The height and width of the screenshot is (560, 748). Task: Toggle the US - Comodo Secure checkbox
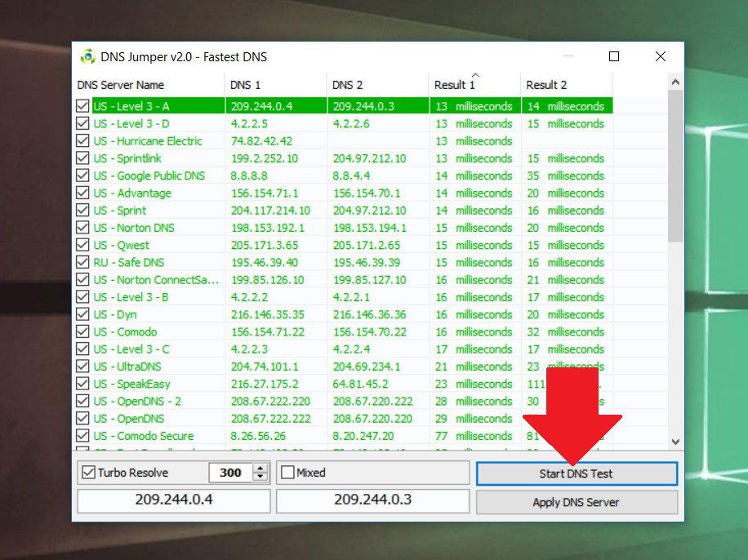pyautogui.click(x=82, y=435)
